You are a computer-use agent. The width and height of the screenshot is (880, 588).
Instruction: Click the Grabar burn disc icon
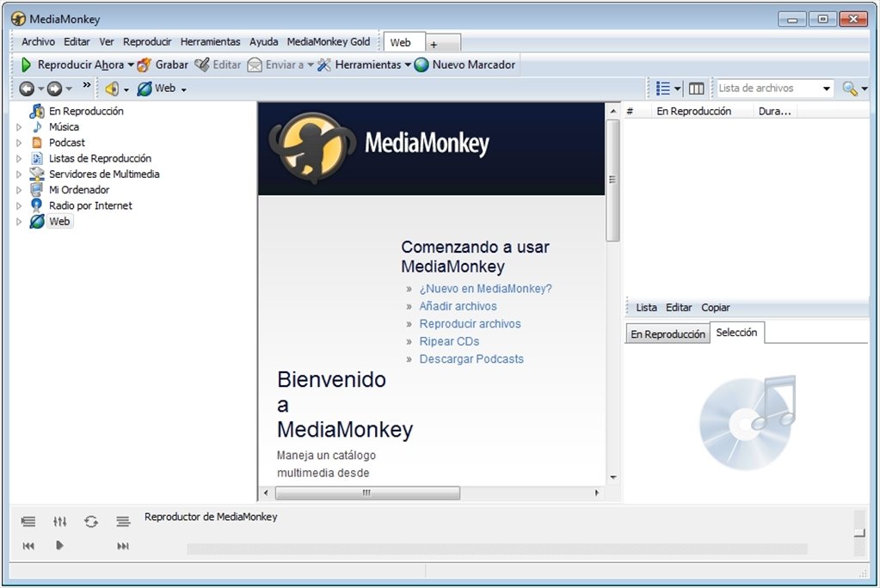pos(145,65)
